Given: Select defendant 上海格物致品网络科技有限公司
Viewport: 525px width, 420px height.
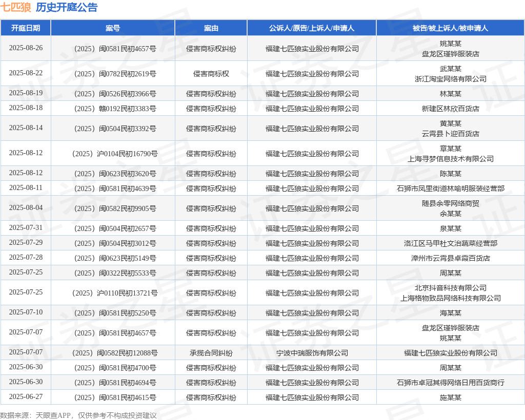Looking at the screenshot, I should click(x=450, y=298).
